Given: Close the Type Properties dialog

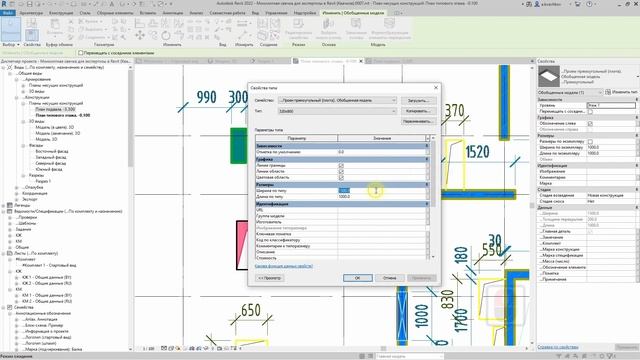Looking at the screenshot, I should [x=436, y=88].
